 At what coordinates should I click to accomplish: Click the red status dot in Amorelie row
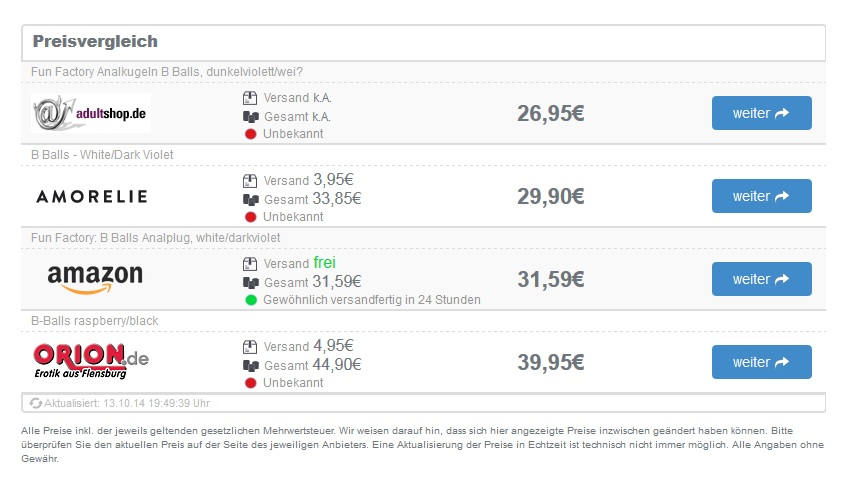[x=250, y=217]
